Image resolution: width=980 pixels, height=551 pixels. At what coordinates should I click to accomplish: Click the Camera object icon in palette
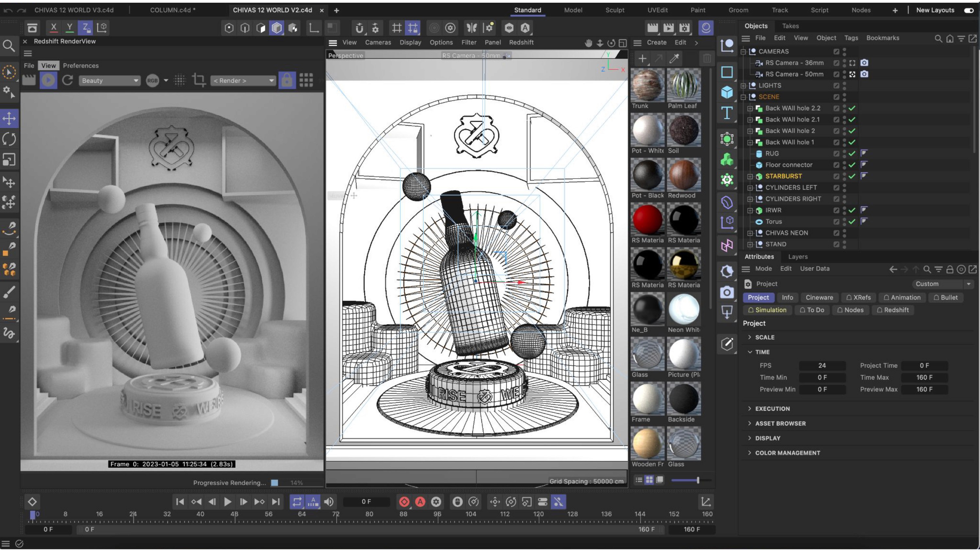pos(727,292)
